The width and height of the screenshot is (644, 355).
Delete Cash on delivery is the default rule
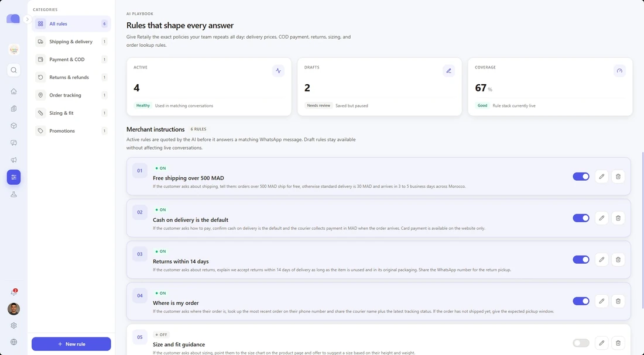[618, 218]
